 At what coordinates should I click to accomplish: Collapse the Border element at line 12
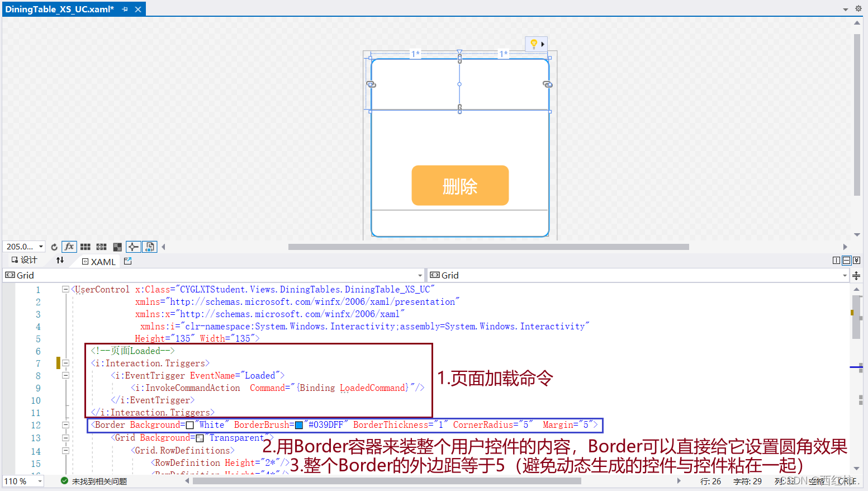65,425
